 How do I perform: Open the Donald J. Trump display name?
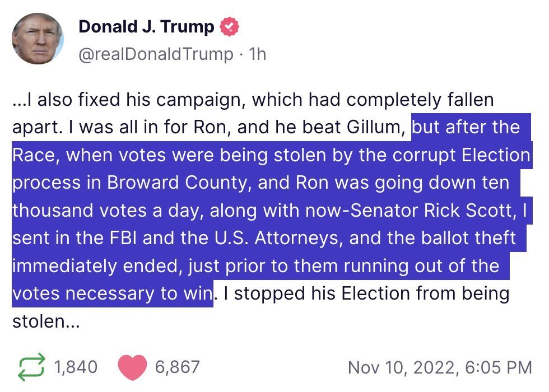[x=146, y=27]
